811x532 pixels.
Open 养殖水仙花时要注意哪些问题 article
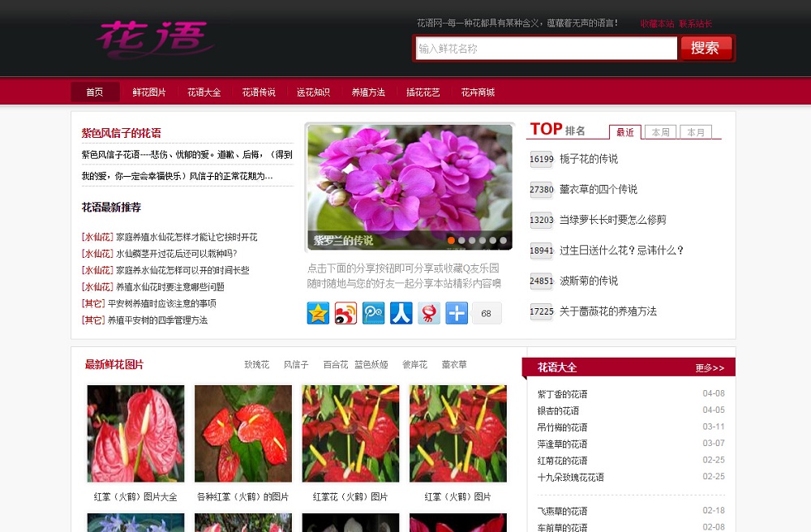pos(170,287)
